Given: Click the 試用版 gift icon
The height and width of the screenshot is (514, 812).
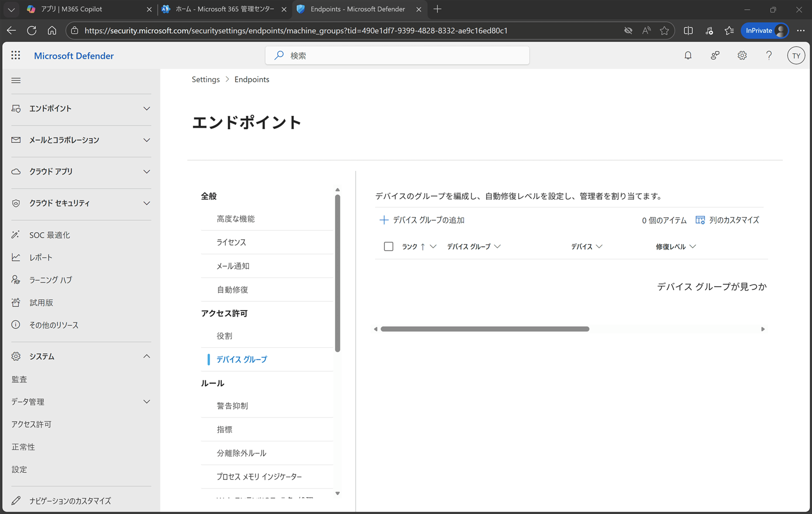Looking at the screenshot, I should 16,302.
